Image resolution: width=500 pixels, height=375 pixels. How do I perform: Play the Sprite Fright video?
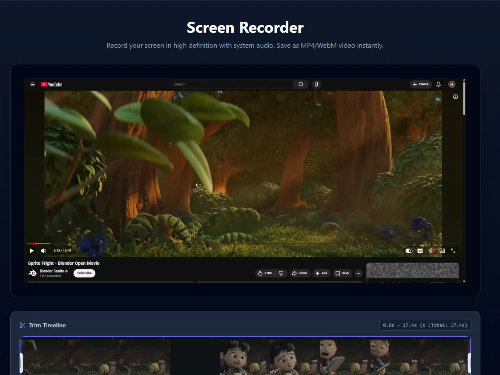coord(32,251)
